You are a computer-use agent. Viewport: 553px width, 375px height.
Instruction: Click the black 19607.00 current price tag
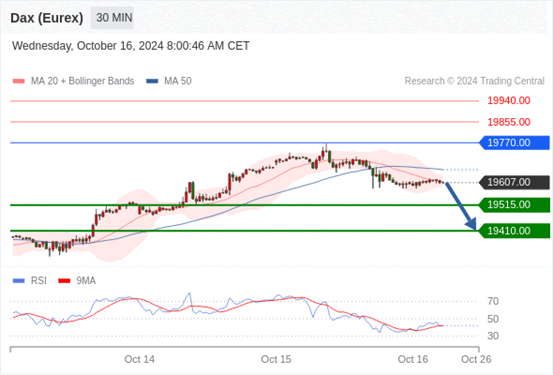[514, 182]
